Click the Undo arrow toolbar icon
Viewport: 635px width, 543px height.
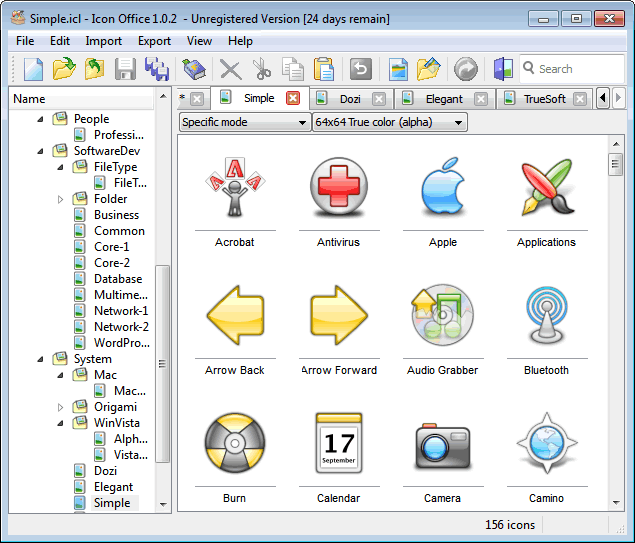[360, 69]
